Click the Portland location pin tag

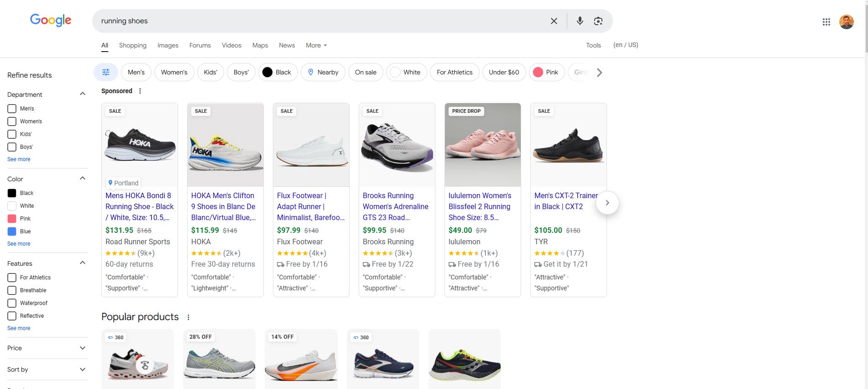[123, 183]
